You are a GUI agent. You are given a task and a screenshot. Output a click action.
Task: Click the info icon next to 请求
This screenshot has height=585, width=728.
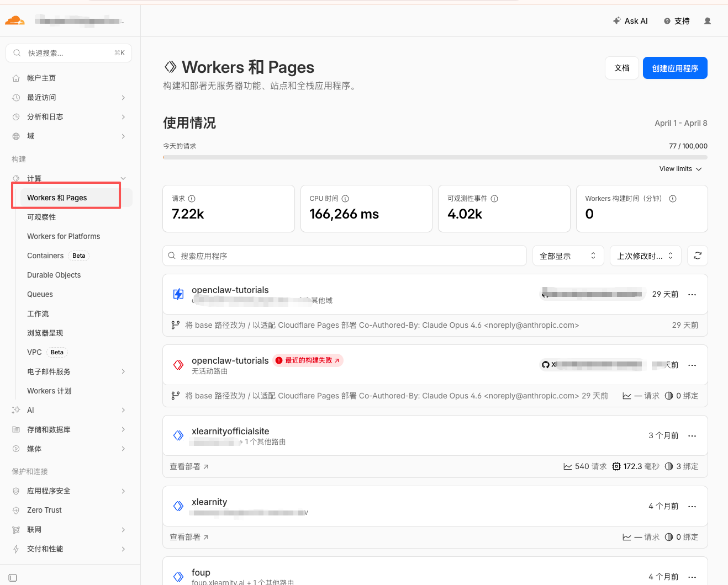coord(192,199)
